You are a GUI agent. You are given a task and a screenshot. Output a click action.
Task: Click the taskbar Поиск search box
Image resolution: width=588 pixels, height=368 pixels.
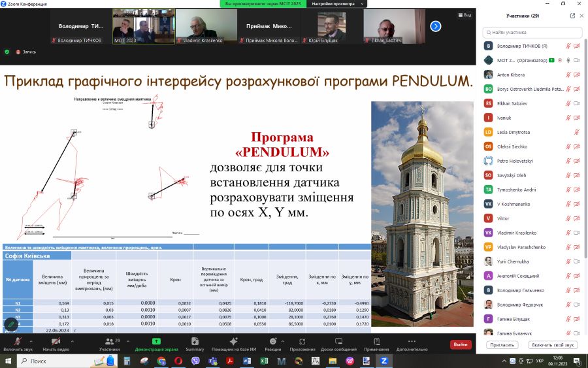[x=67, y=361]
